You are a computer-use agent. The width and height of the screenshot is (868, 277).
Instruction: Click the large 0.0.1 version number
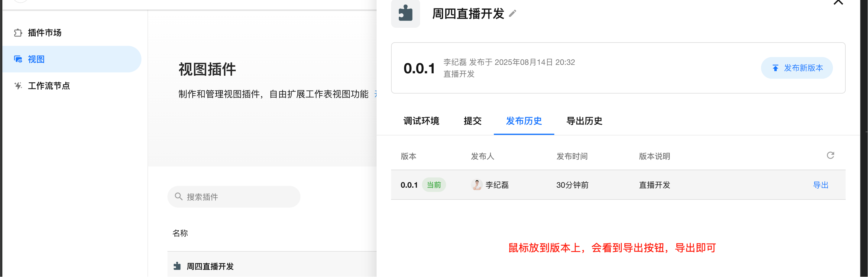419,68
